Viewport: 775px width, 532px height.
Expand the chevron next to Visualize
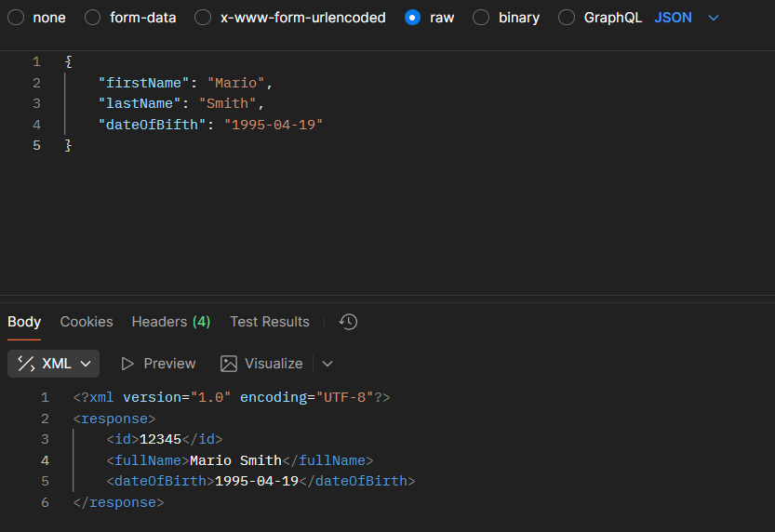pyautogui.click(x=327, y=364)
